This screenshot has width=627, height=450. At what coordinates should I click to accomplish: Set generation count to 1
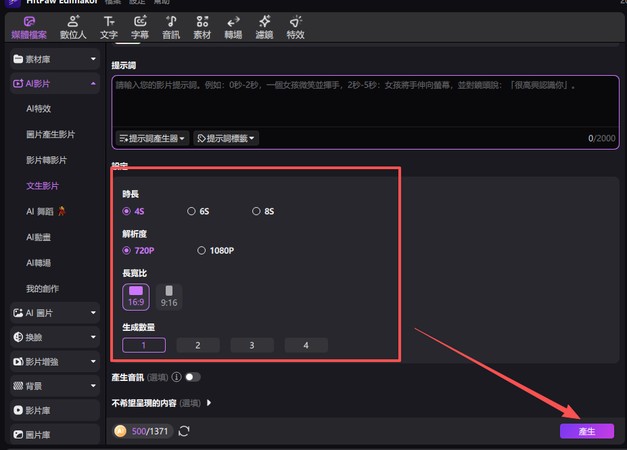144,345
